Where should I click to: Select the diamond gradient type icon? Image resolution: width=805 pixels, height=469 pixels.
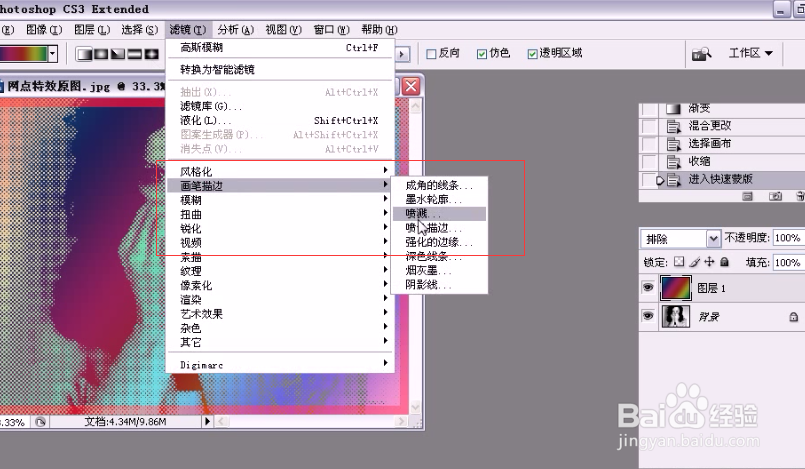[151, 53]
